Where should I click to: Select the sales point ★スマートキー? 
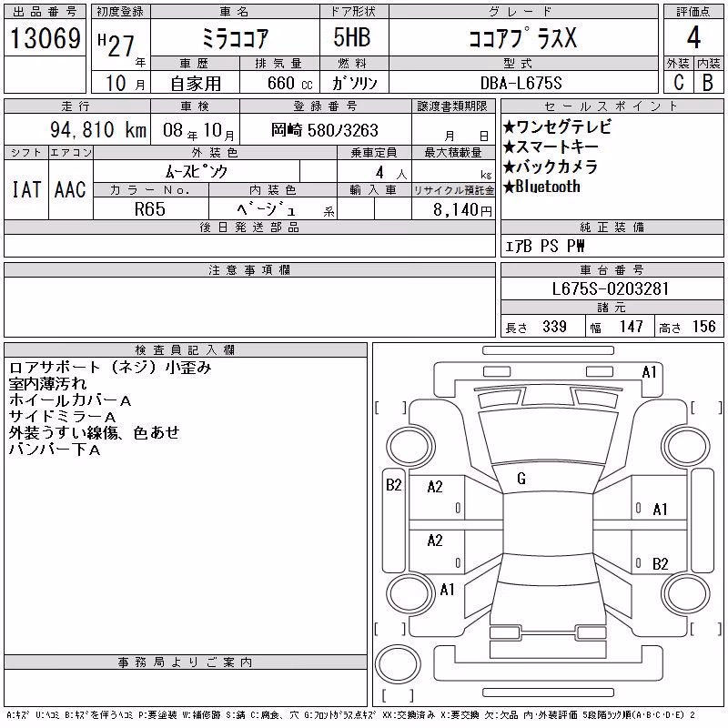pyautogui.click(x=551, y=147)
